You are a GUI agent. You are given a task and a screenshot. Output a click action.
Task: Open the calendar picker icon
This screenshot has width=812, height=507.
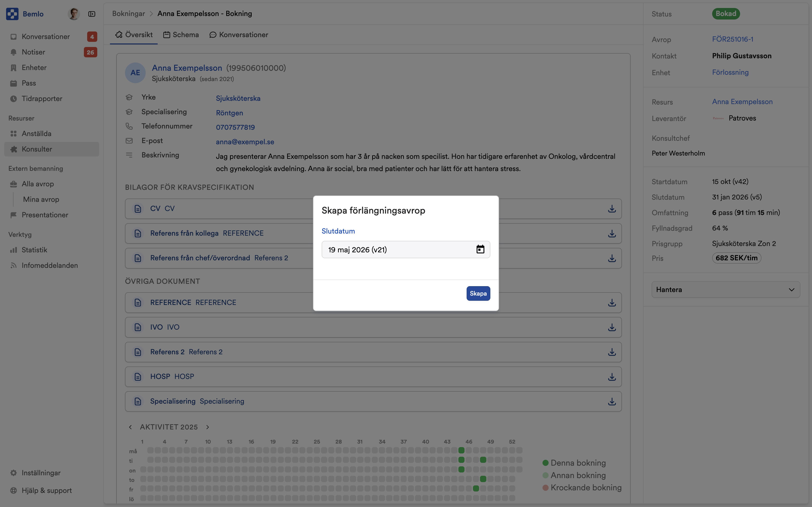(480, 249)
